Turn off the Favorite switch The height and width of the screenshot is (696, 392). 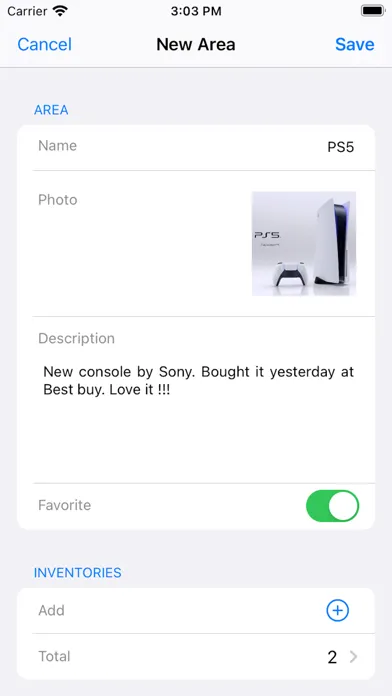pyautogui.click(x=333, y=506)
